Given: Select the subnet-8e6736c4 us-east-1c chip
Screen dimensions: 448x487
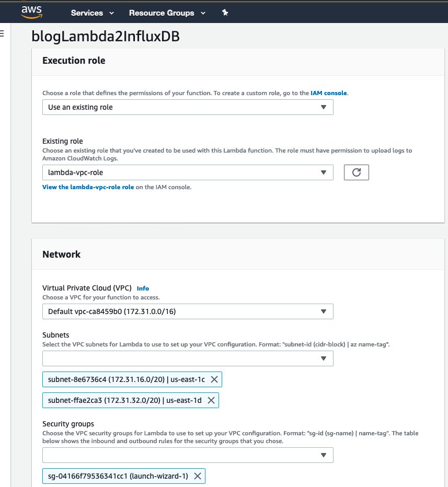Looking at the screenshot, I should (132, 379).
